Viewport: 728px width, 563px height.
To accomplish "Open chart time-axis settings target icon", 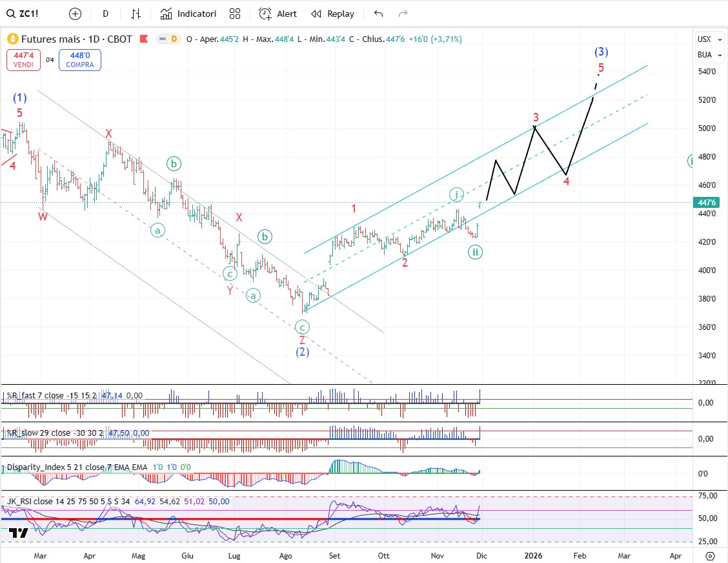I will pos(710,555).
